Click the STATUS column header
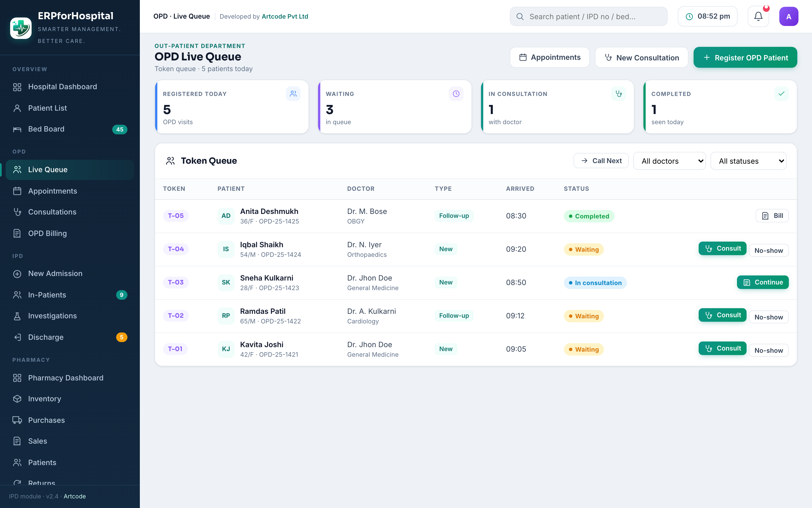812x508 pixels. click(x=577, y=189)
